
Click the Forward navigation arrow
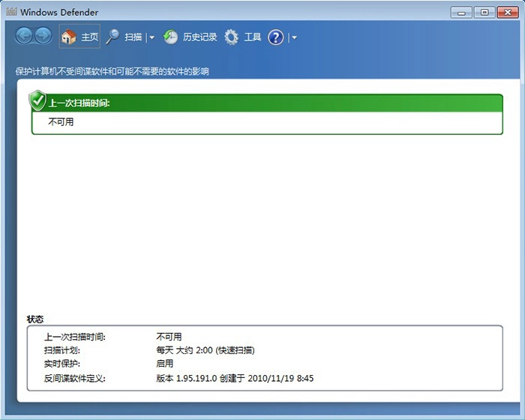(x=43, y=36)
